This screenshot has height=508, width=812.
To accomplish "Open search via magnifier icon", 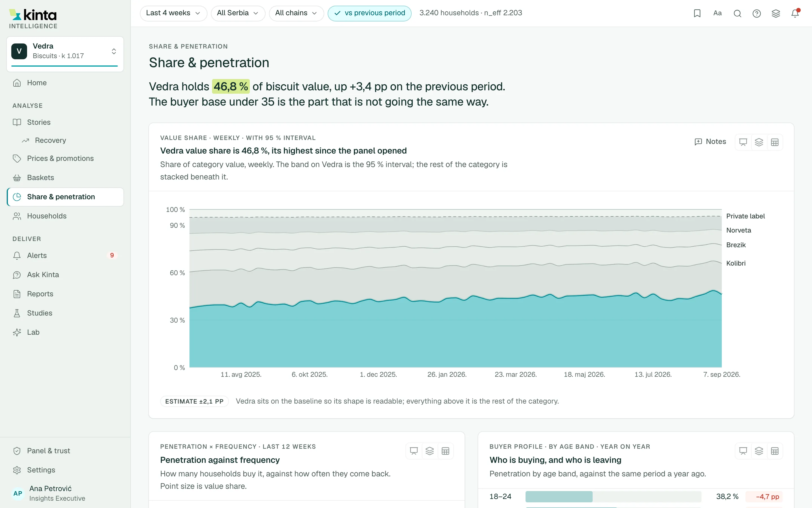I will pyautogui.click(x=737, y=13).
